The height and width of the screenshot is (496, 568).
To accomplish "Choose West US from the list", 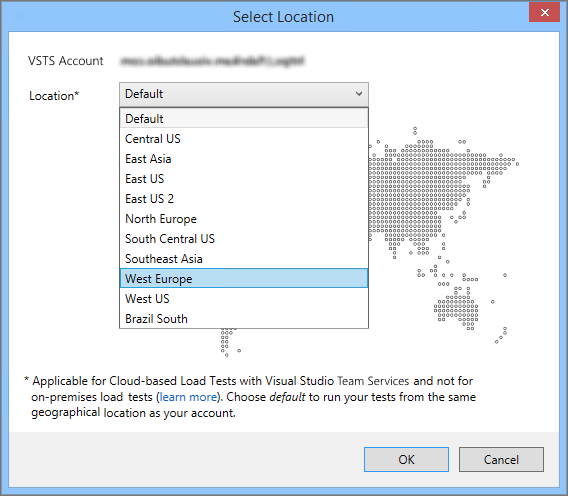I will (x=244, y=299).
